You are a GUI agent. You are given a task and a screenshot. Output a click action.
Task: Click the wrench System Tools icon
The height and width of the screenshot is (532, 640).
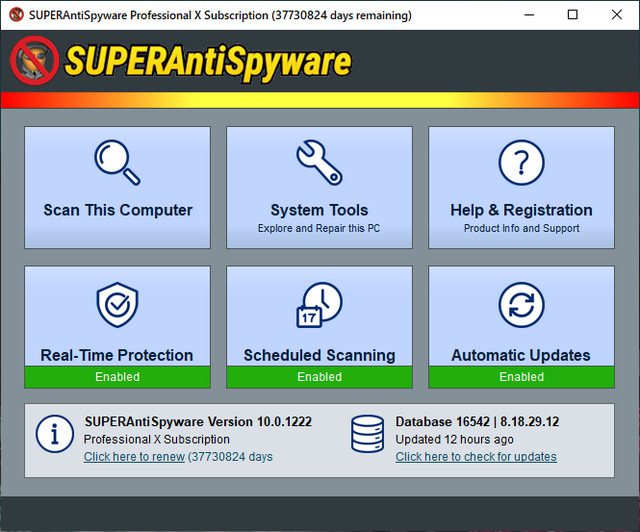[319, 162]
